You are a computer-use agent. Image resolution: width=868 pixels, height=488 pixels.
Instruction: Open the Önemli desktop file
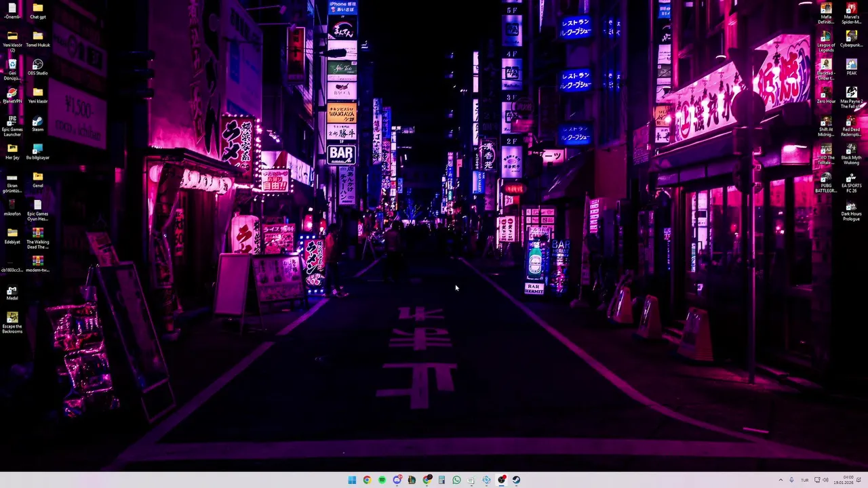click(12, 11)
